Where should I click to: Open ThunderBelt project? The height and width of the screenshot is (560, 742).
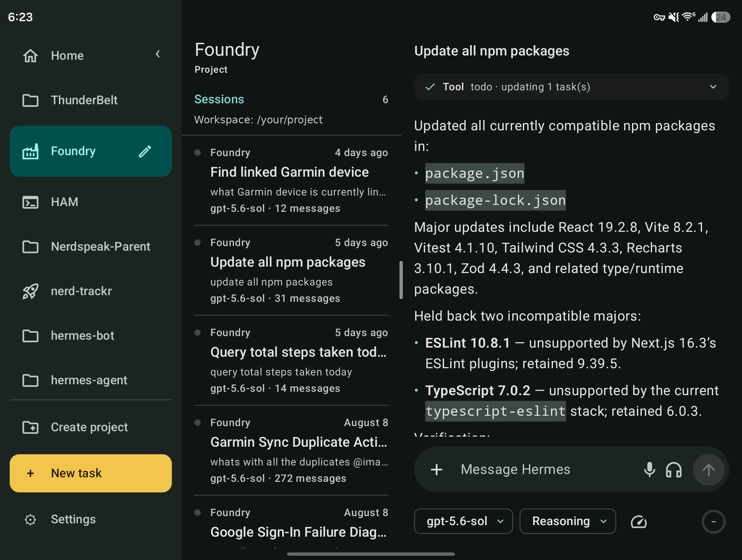(91, 100)
